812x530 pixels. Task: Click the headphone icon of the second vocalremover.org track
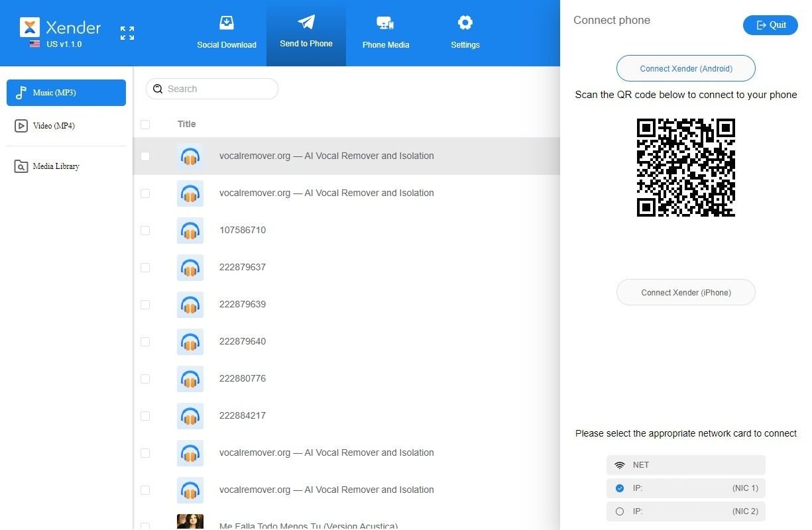coord(190,193)
